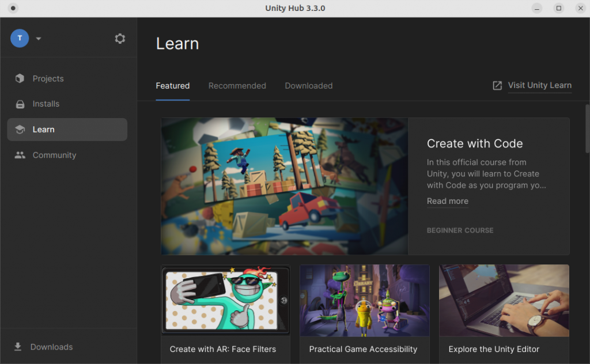Click the external link icon beside Visit Unity Learn
The height and width of the screenshot is (364, 590).
497,85
